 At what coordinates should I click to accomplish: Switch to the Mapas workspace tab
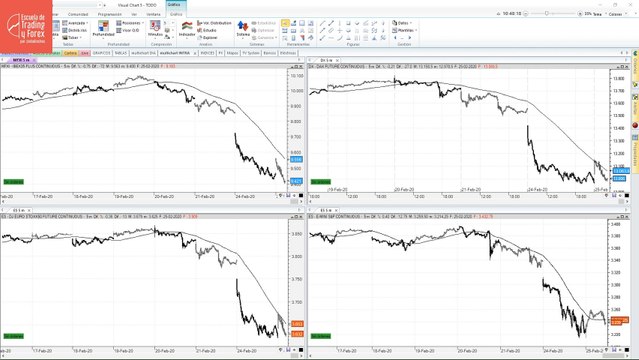[232, 53]
